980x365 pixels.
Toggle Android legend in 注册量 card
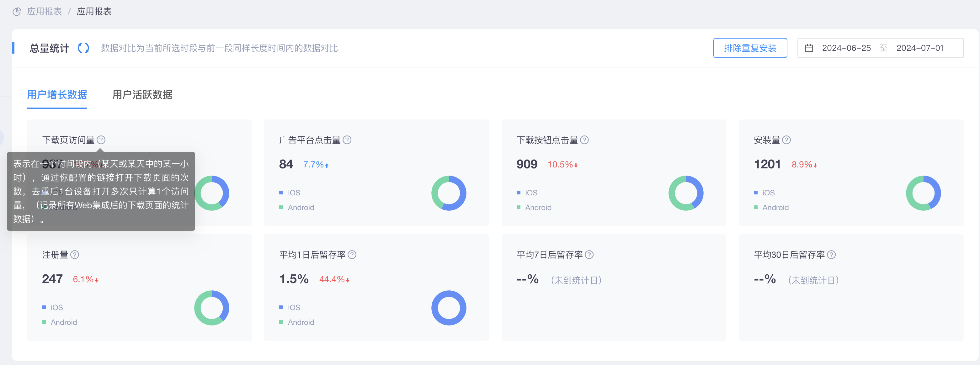(59, 322)
